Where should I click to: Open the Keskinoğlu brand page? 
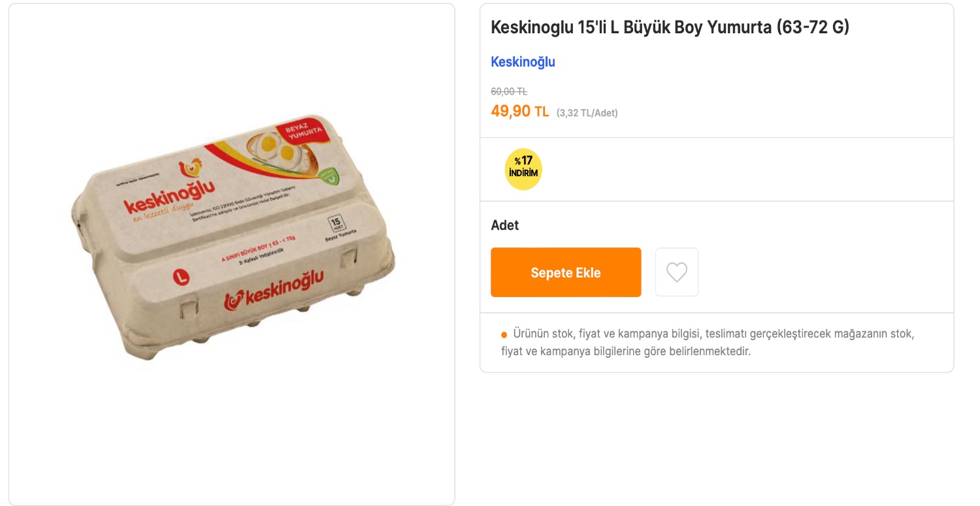pyautogui.click(x=523, y=61)
